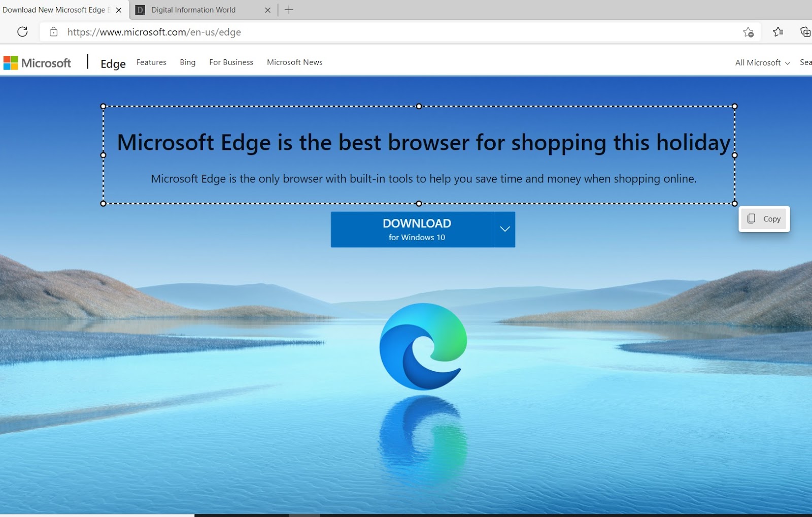
Task: Open the Search panel at top right
Action: 805,62
